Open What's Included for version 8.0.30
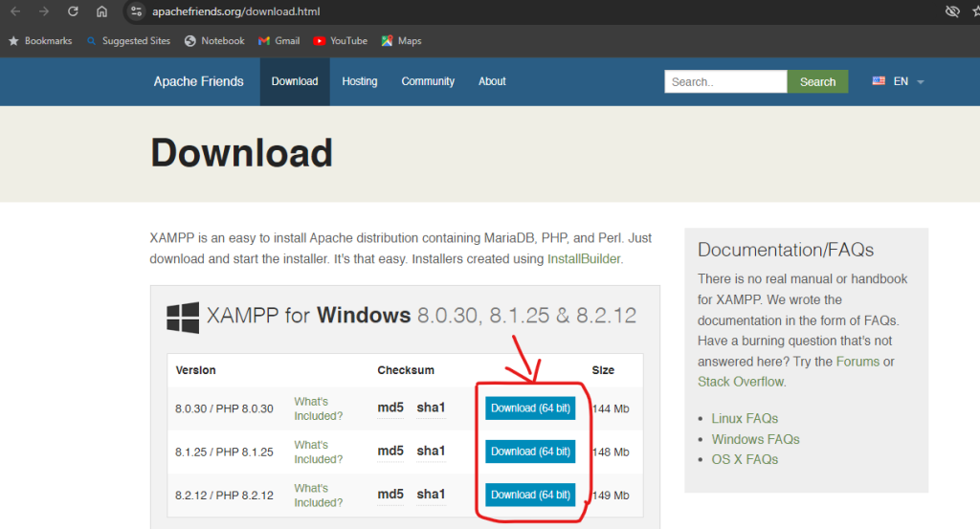Image resolution: width=980 pixels, height=529 pixels. coord(318,408)
